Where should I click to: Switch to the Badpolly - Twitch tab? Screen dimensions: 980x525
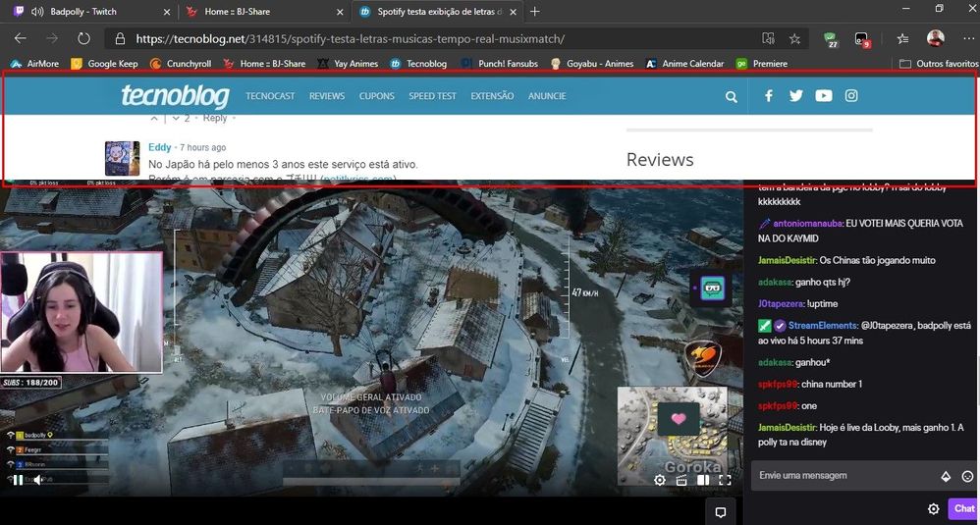pyautogui.click(x=91, y=11)
